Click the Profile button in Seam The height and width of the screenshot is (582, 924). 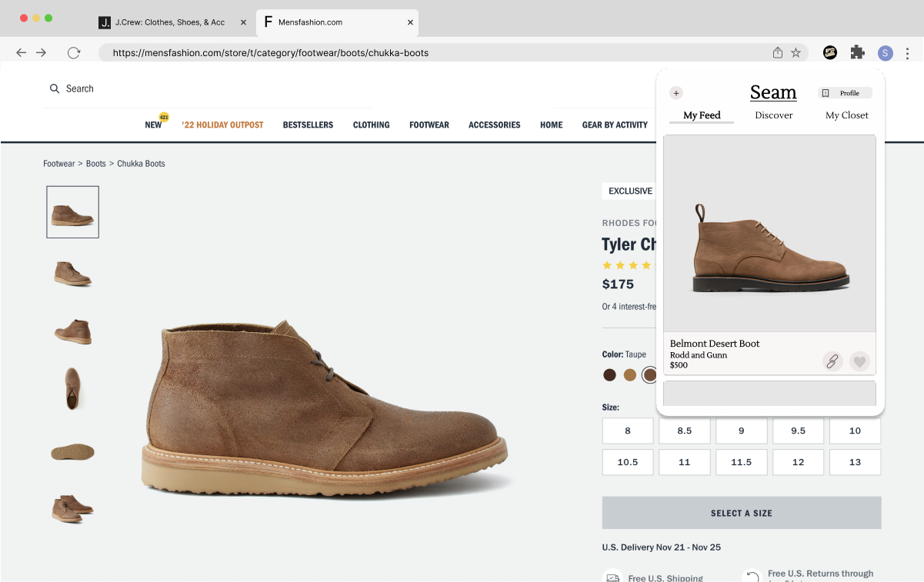coord(845,93)
